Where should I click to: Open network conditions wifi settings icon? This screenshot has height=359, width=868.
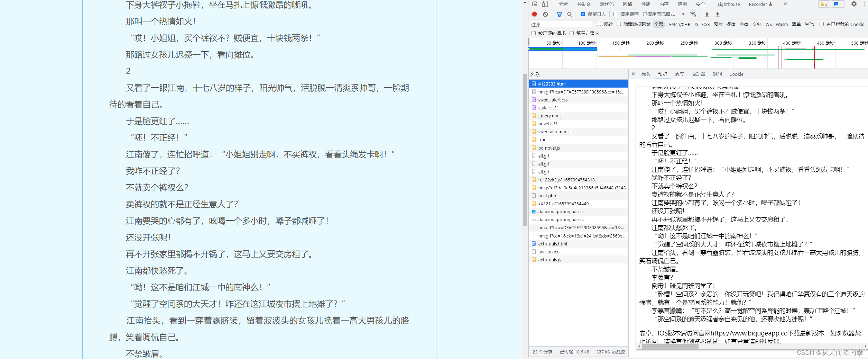pyautogui.click(x=693, y=14)
